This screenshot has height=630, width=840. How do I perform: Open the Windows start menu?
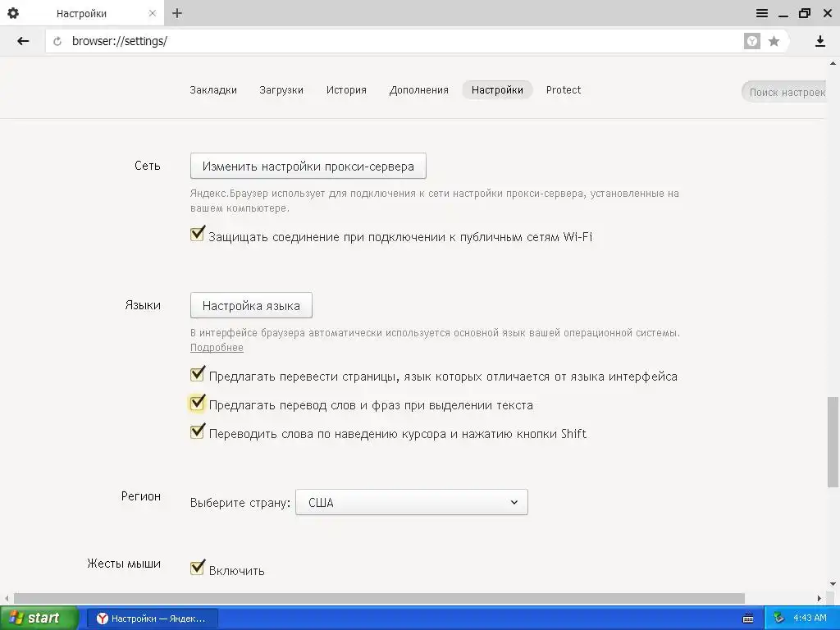39,619
